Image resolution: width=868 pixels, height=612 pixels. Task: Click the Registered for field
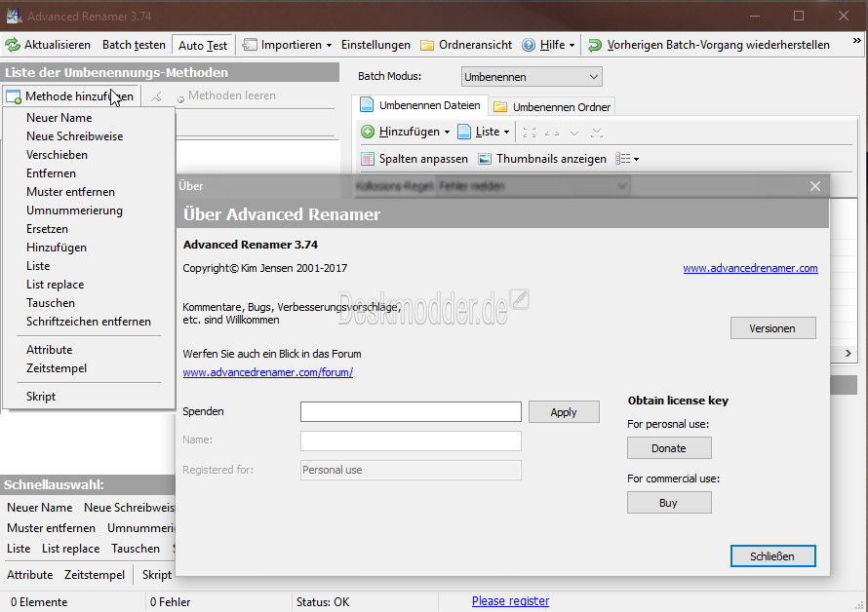click(x=411, y=471)
